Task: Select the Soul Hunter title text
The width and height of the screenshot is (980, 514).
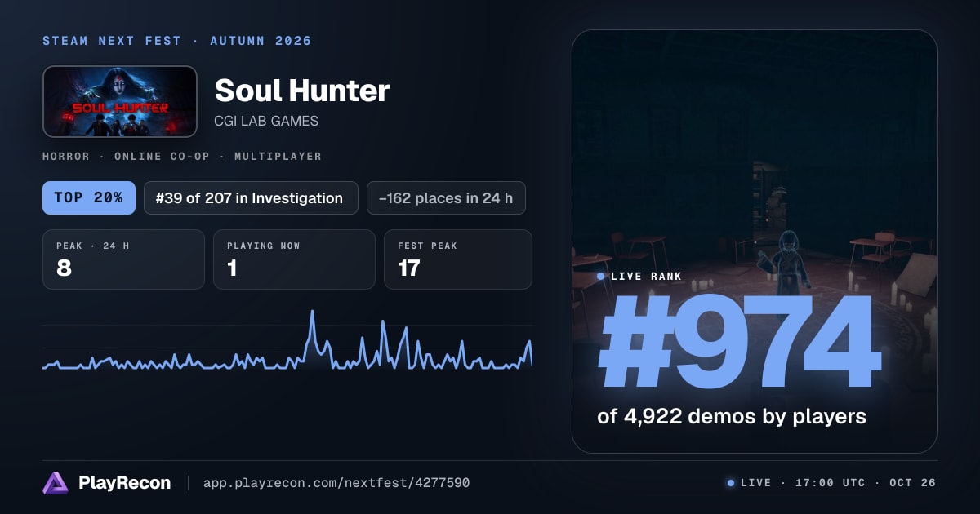Action: click(x=302, y=91)
